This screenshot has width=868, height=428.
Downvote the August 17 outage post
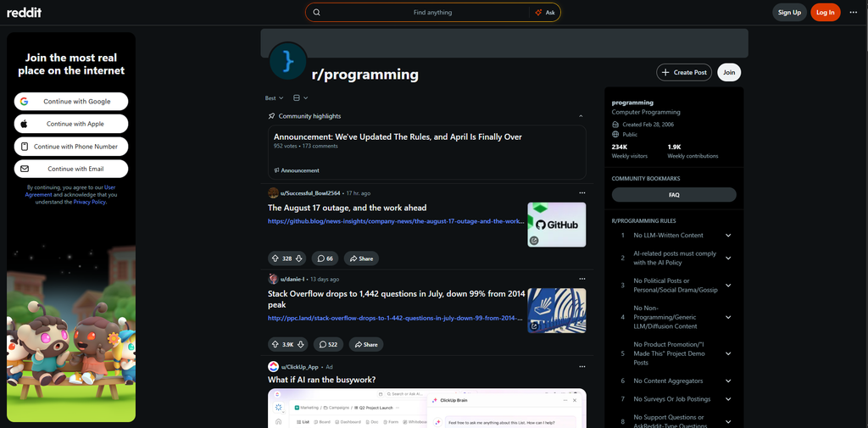click(298, 258)
